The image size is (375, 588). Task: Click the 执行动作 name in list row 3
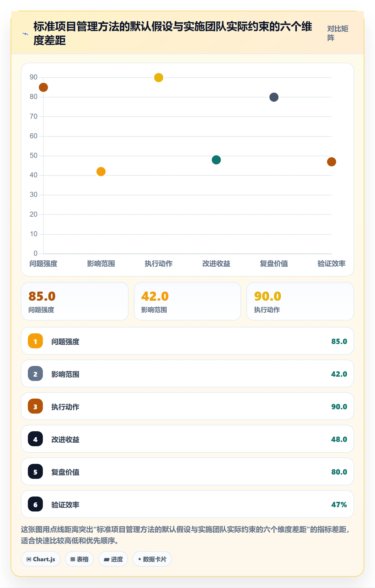[x=65, y=407]
